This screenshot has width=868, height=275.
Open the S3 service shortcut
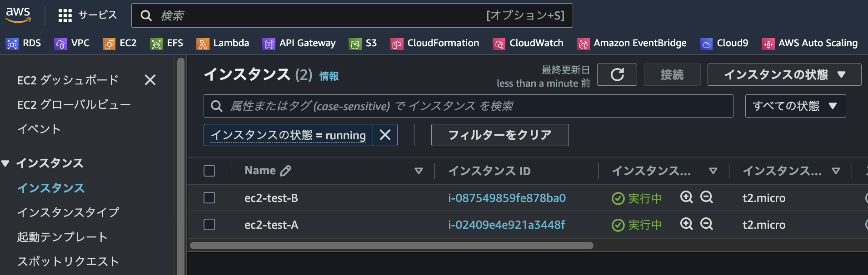click(x=363, y=43)
